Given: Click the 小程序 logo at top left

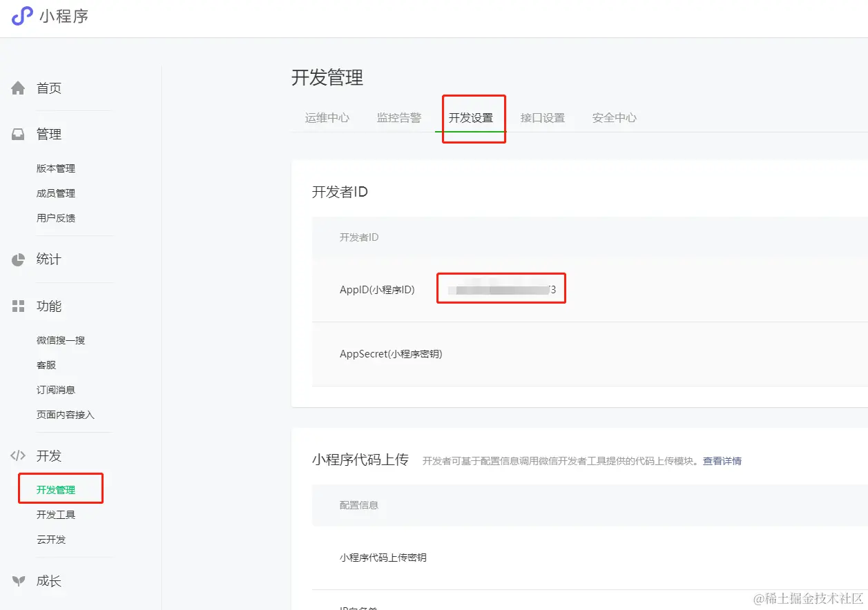Looking at the screenshot, I should coord(51,16).
